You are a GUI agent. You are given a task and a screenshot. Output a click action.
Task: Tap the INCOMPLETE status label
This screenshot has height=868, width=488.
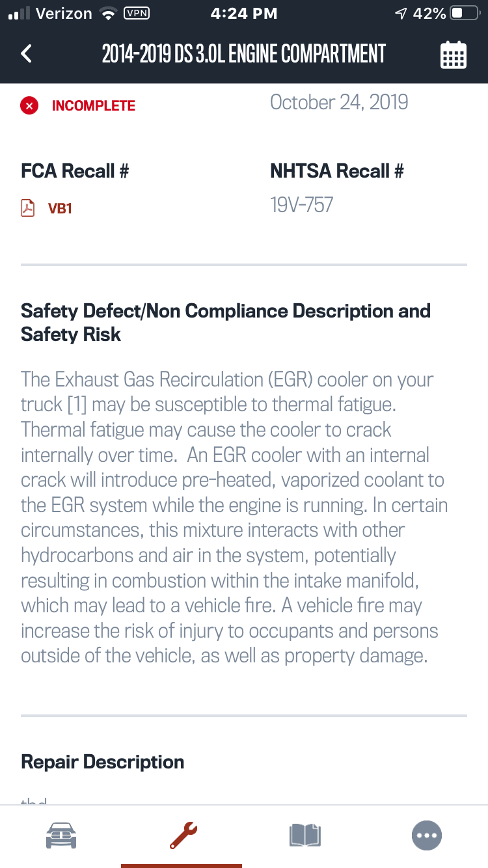pos(94,105)
